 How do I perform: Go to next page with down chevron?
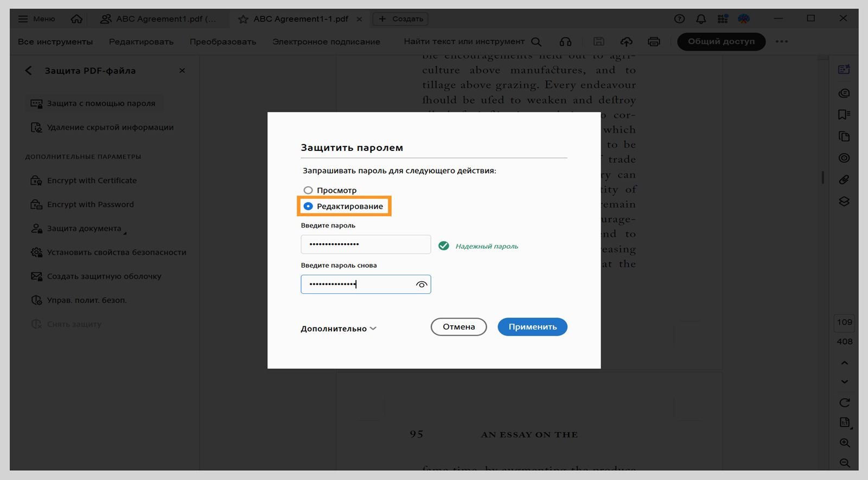point(845,382)
